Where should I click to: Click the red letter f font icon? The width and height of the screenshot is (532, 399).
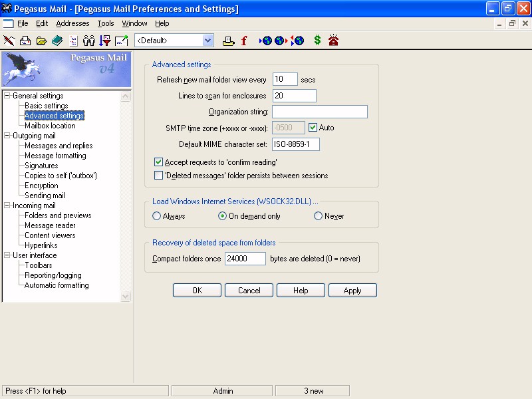(x=244, y=41)
